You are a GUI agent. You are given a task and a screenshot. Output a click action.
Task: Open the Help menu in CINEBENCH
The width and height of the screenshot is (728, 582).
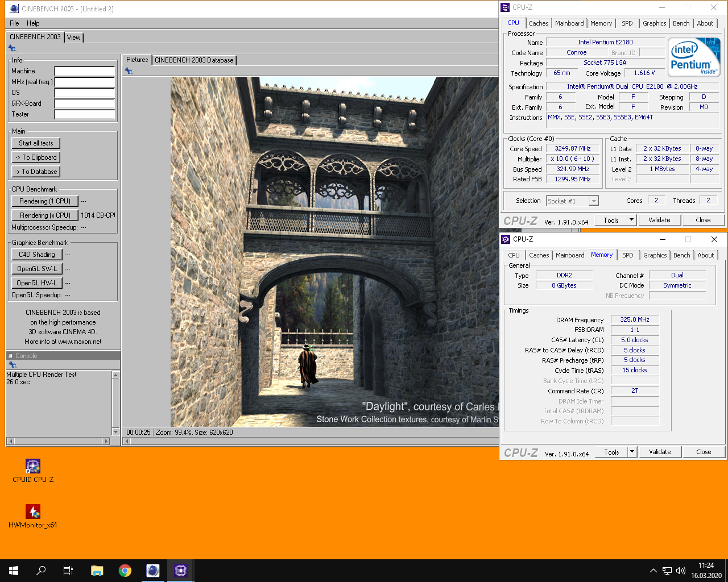[33, 23]
